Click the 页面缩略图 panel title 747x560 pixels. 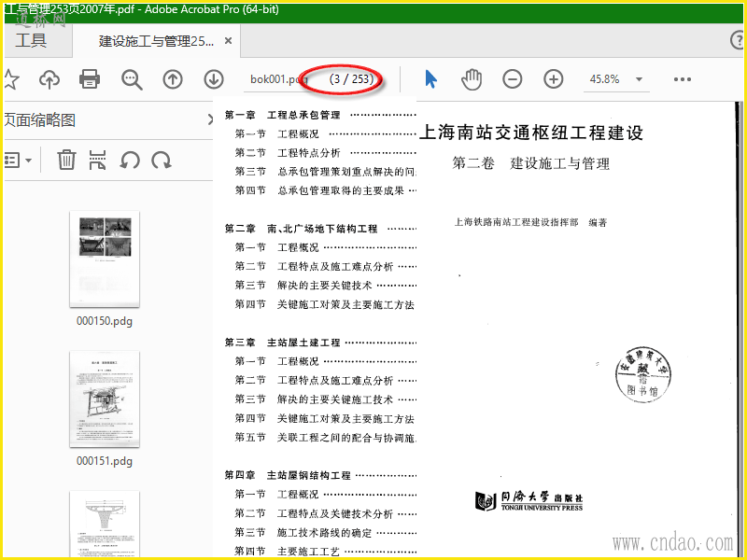click(39, 120)
